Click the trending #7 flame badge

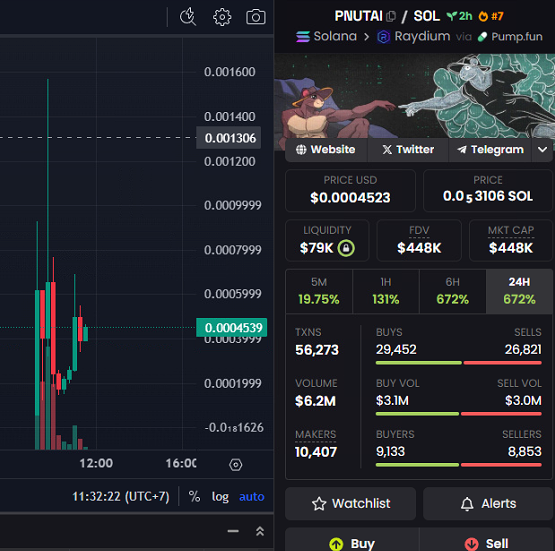point(491,16)
